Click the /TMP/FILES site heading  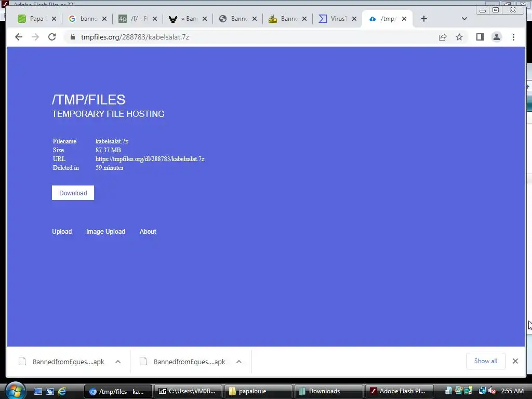click(x=88, y=100)
